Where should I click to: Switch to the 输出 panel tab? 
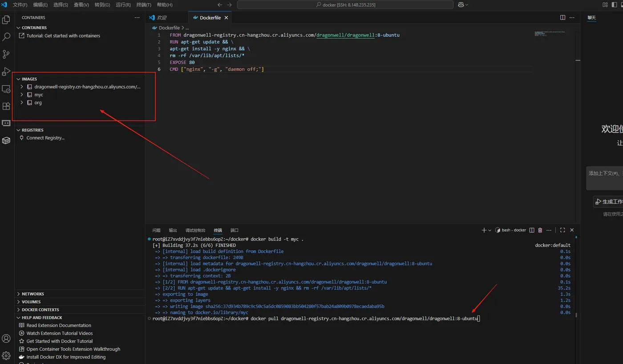[173, 230]
